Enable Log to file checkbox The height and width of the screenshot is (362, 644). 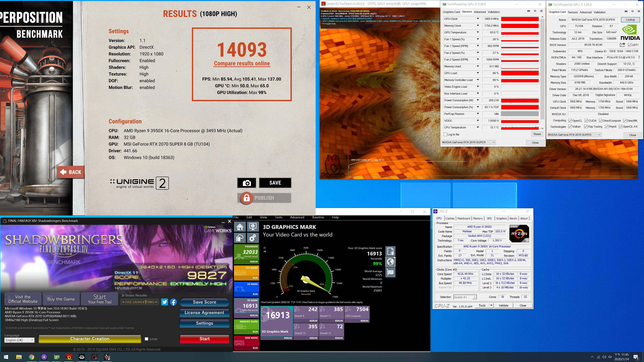click(445, 134)
